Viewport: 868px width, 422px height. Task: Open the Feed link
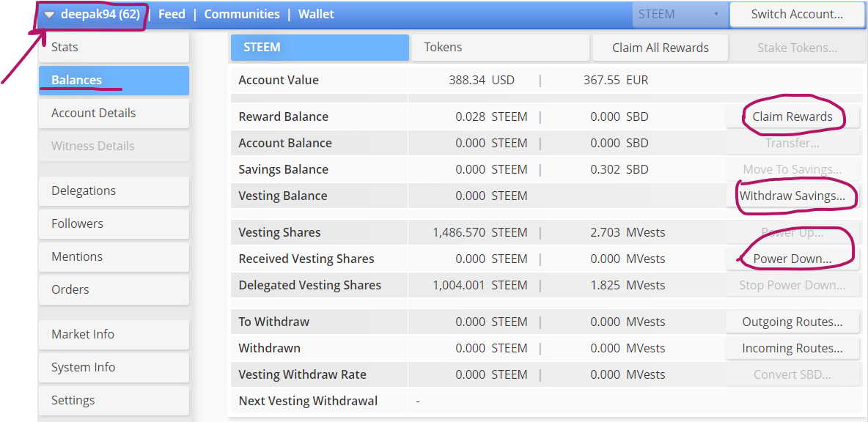click(172, 15)
